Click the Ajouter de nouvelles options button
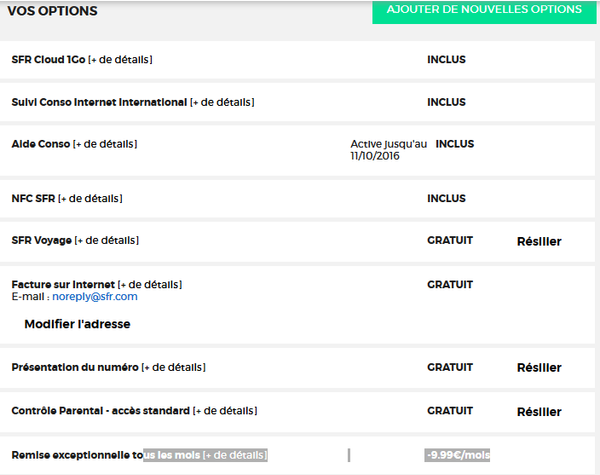 (484, 10)
